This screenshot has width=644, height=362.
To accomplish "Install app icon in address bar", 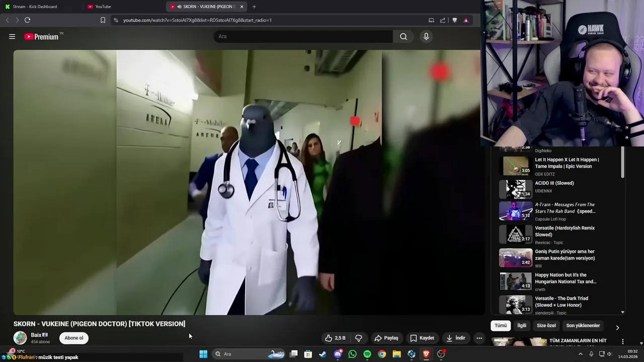I will pos(431,20).
